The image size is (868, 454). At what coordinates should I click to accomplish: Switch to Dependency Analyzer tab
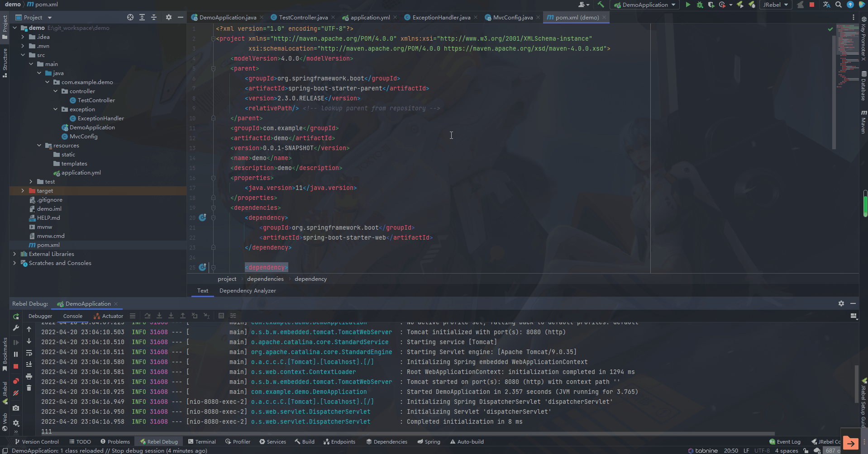(x=248, y=291)
